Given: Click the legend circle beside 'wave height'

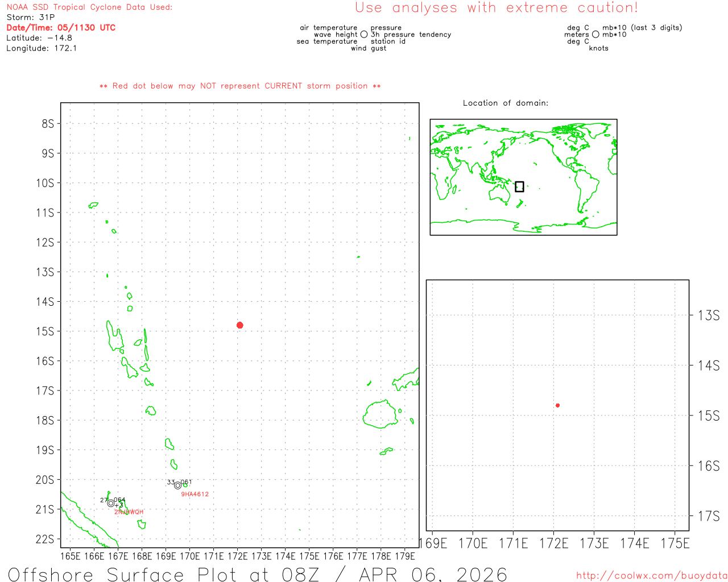Looking at the screenshot, I should [364, 35].
